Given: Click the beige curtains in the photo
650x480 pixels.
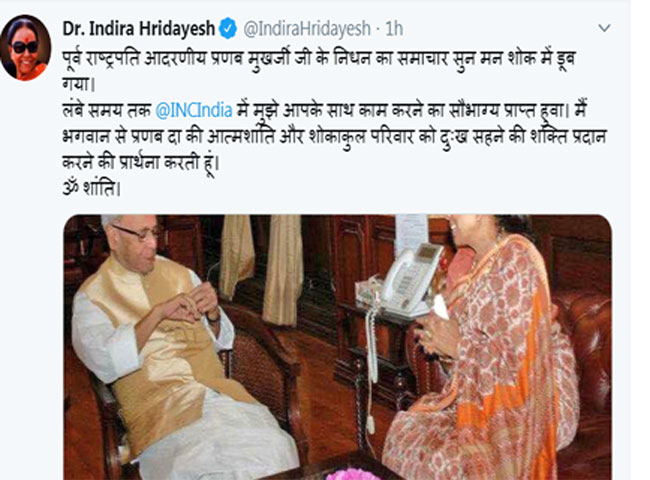Looking at the screenshot, I should (x=263, y=265).
